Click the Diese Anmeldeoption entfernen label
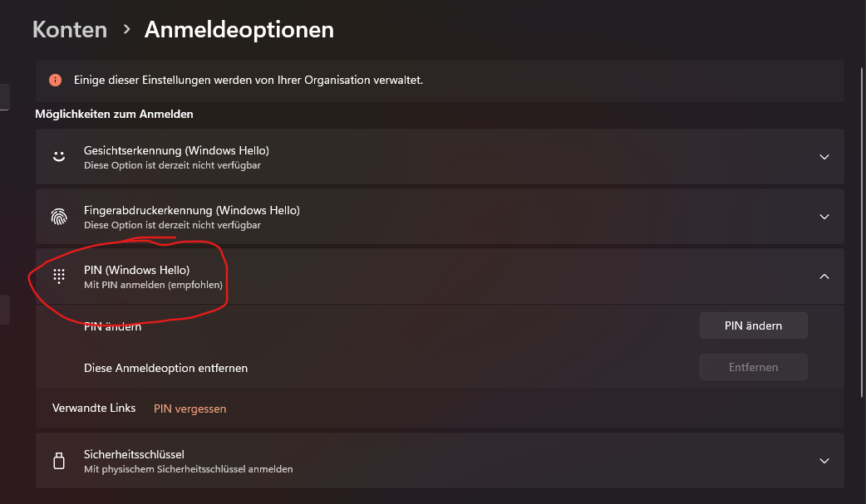866x504 pixels. 165,368
